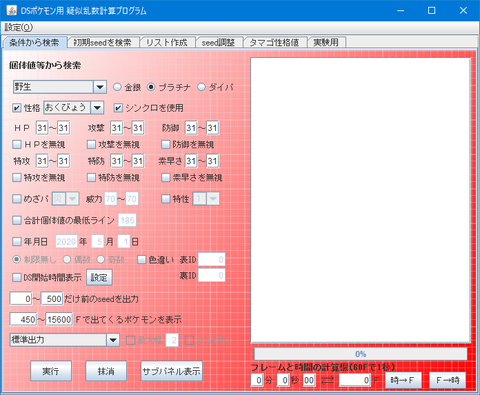Enable the 攻撃を無視 checkbox
Viewport: 480px width, 395px height.
point(91,144)
